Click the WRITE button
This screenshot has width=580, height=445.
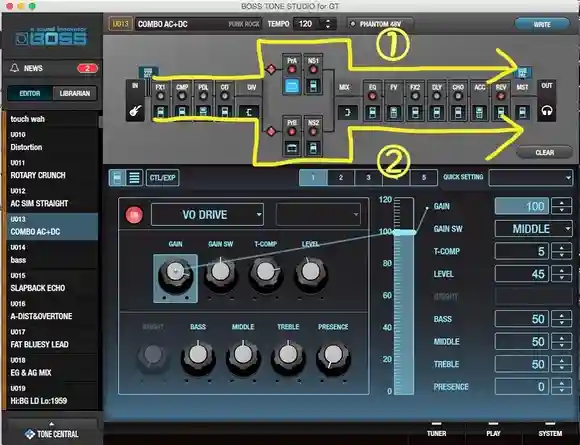(542, 24)
